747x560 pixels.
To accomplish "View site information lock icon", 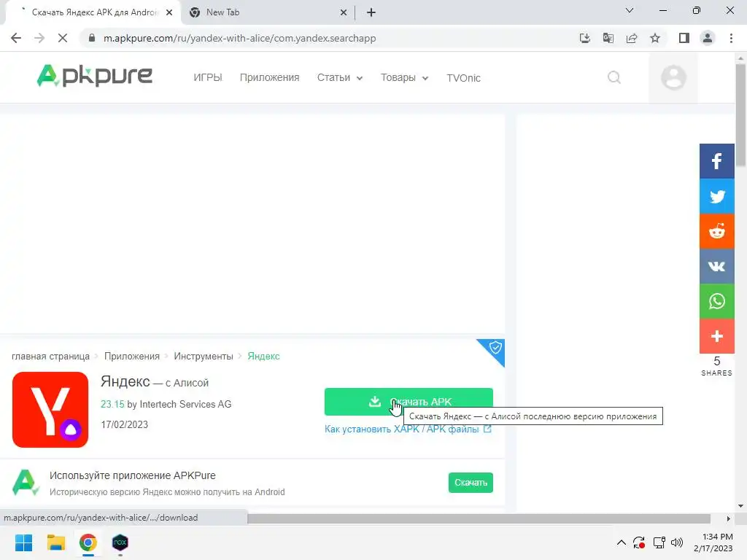I will [92, 38].
